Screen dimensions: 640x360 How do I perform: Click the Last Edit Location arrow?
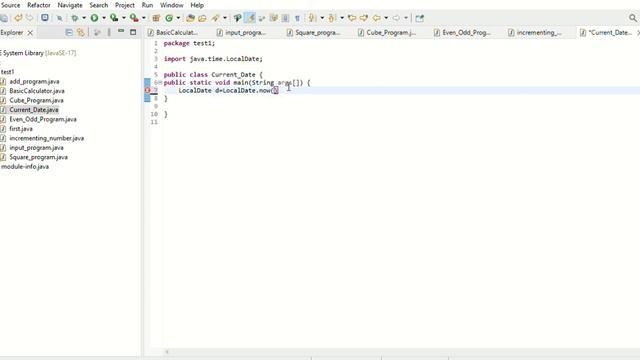351,18
